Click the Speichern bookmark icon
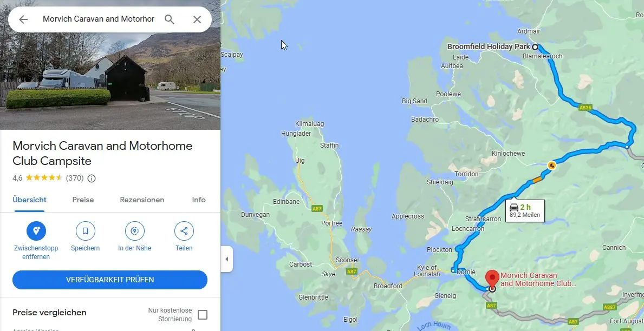The height and width of the screenshot is (331, 644). (x=86, y=231)
